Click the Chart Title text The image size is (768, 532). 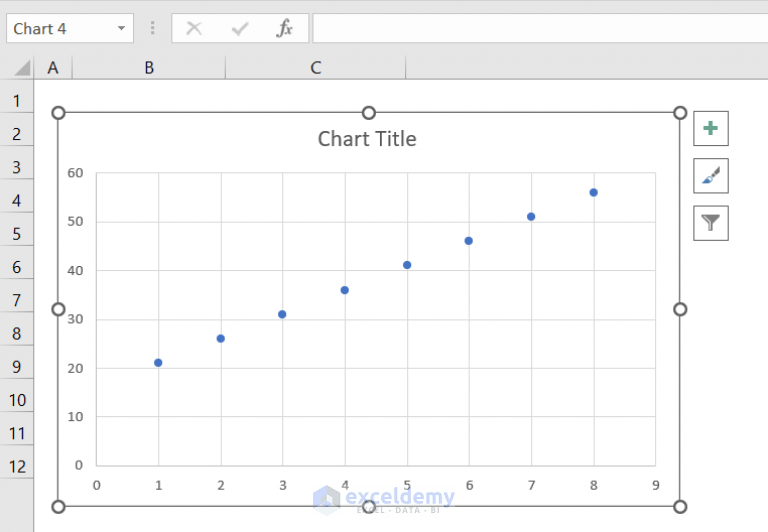tap(367, 139)
